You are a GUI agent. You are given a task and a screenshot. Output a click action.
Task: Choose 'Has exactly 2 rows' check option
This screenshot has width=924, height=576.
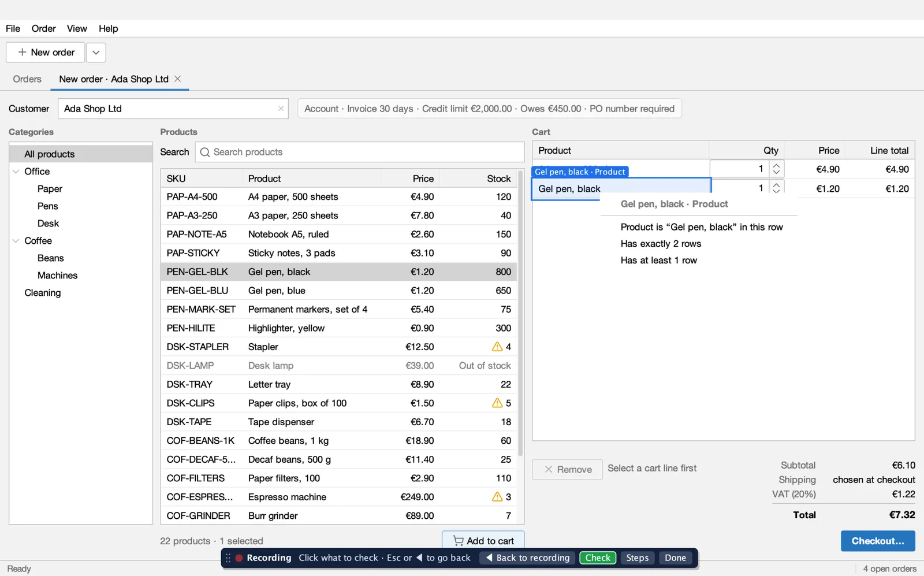(x=661, y=244)
